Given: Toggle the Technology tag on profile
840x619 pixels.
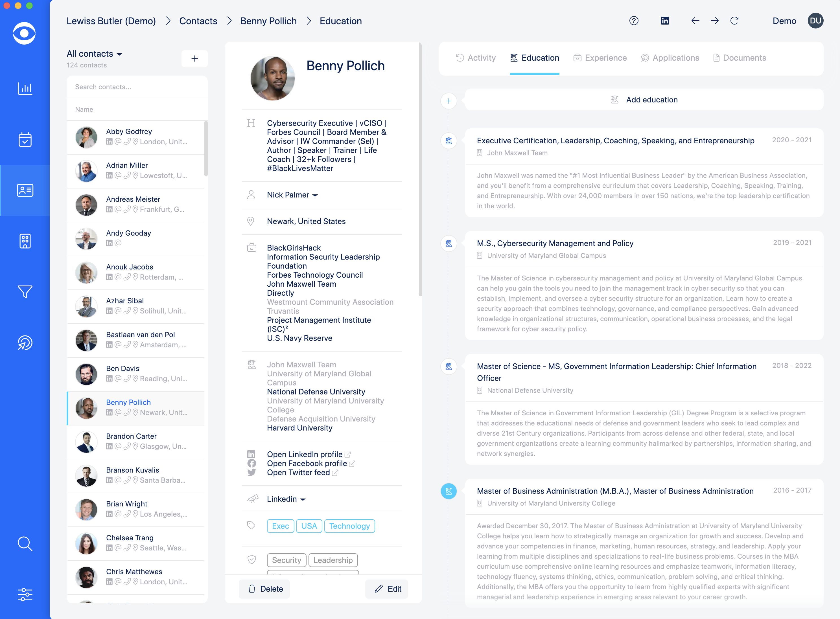Looking at the screenshot, I should tap(349, 526).
